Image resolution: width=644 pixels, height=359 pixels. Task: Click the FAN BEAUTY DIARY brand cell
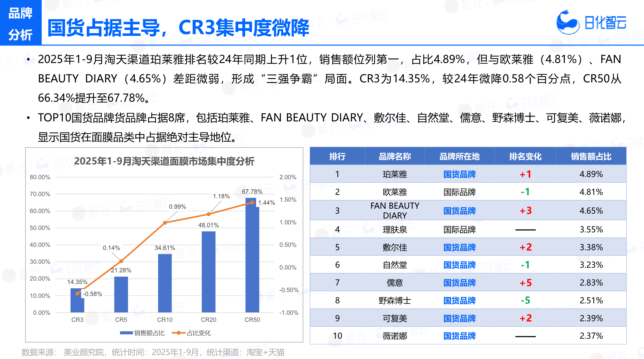pos(394,211)
